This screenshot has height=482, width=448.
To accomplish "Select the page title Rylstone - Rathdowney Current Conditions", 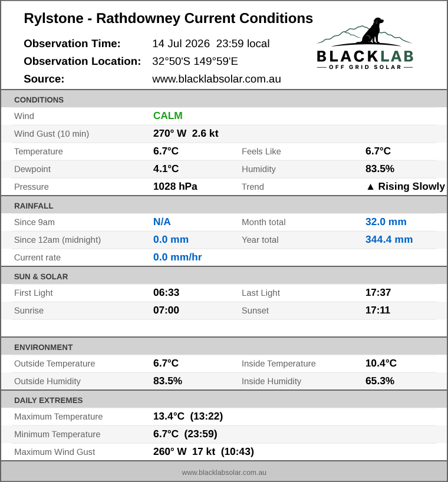I will point(168,18).
